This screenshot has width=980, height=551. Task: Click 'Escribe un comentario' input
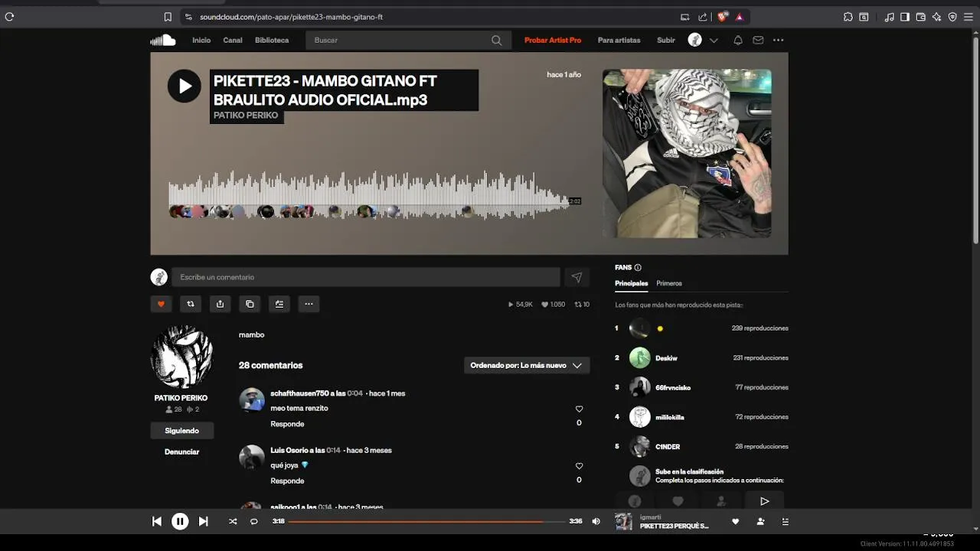pyautogui.click(x=366, y=277)
